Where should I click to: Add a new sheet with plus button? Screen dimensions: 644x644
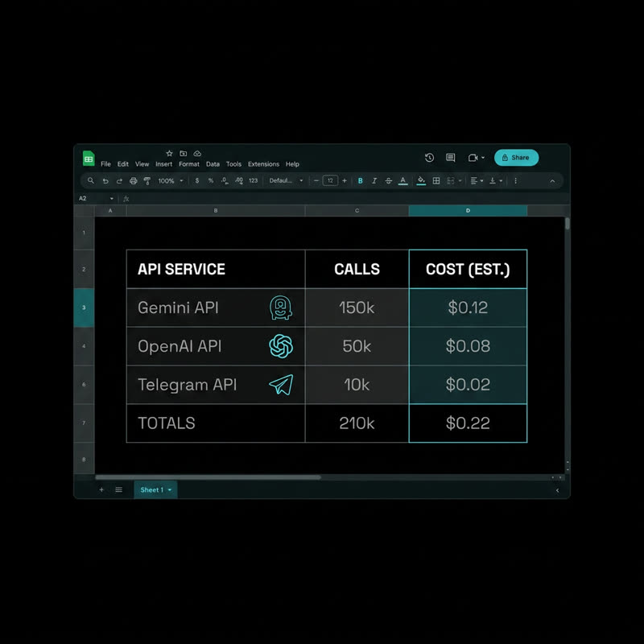point(101,489)
